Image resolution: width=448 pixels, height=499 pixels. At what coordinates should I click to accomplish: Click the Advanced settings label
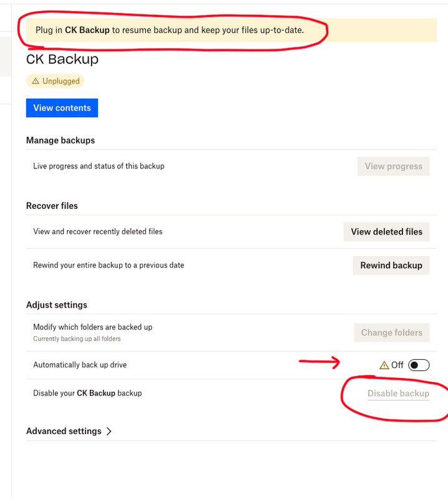click(64, 431)
